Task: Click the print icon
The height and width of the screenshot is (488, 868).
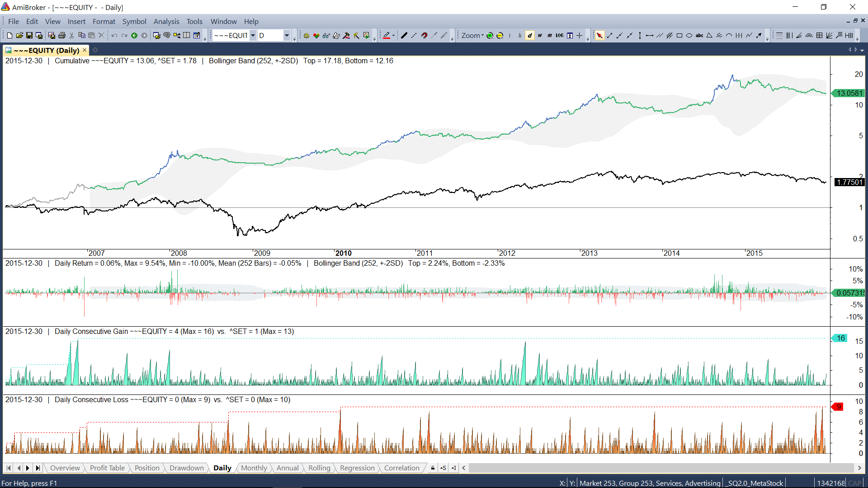Action: click(x=62, y=36)
